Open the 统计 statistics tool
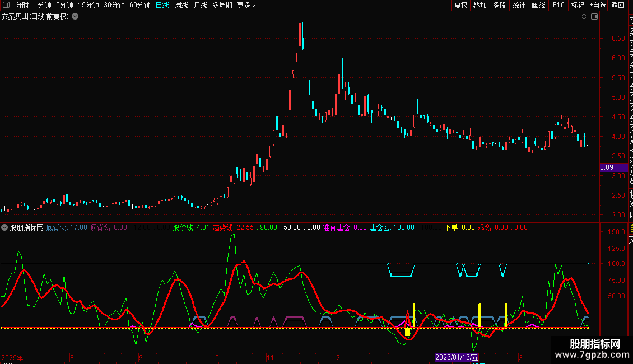 [519, 5]
